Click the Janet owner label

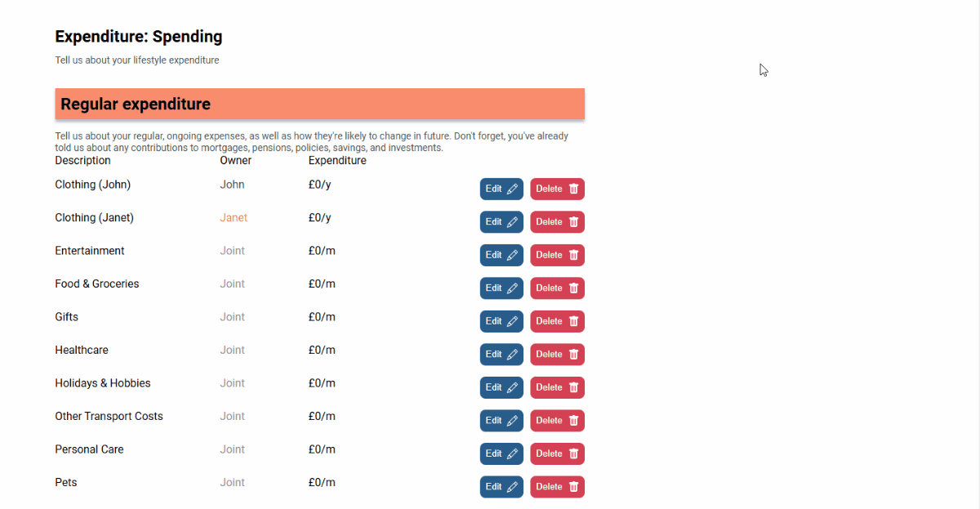pos(234,218)
